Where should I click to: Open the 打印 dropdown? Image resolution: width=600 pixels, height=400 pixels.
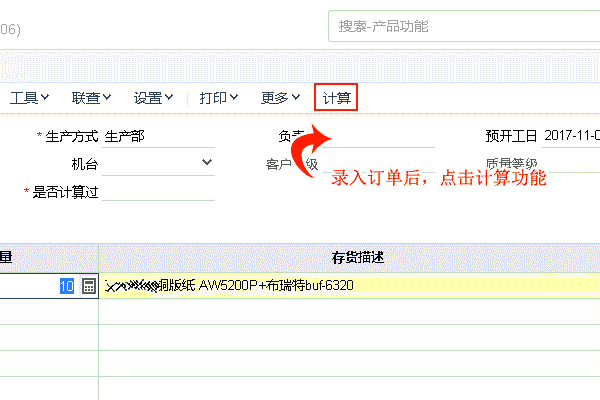[218, 97]
